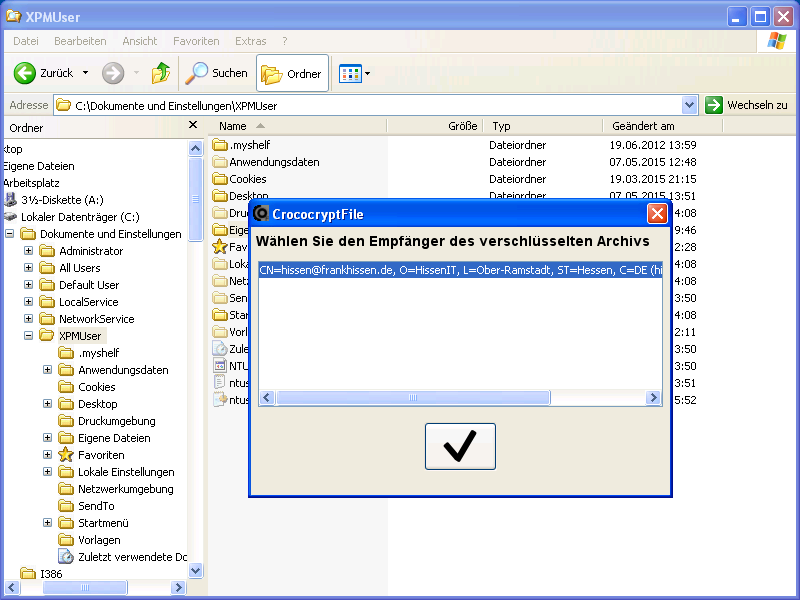Select the .myshelf folder in the tree
Screen dimensions: 800x600
89,353
